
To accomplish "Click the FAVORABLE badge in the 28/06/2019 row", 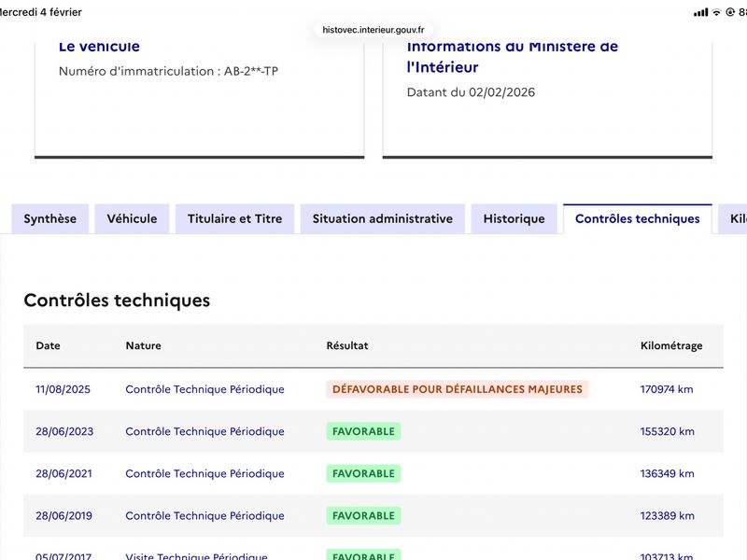I will pos(363,516).
